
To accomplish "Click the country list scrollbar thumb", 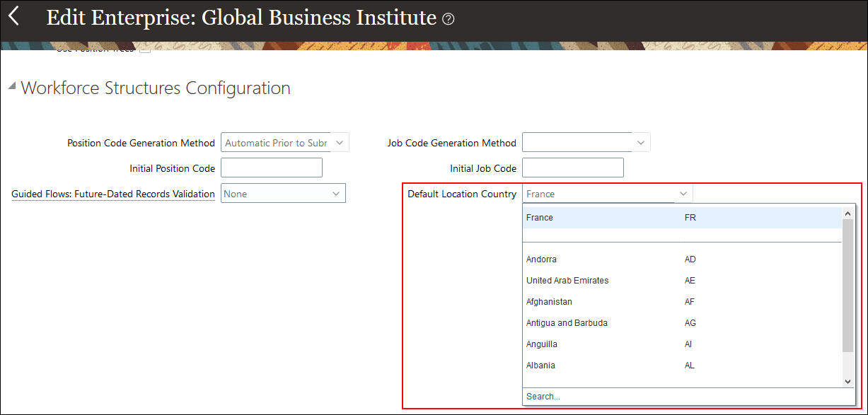I will click(848, 285).
